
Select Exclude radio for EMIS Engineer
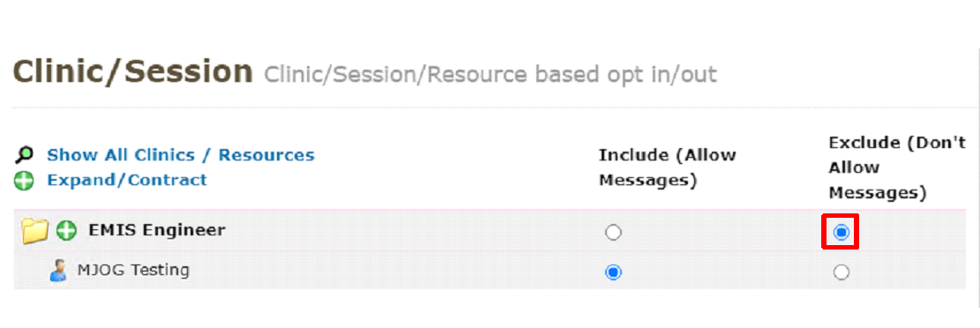[x=842, y=233]
